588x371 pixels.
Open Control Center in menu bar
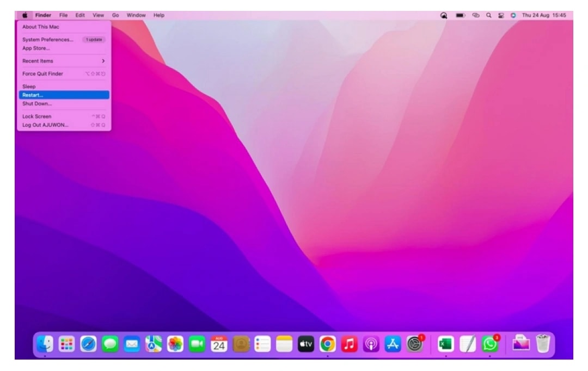pos(501,15)
